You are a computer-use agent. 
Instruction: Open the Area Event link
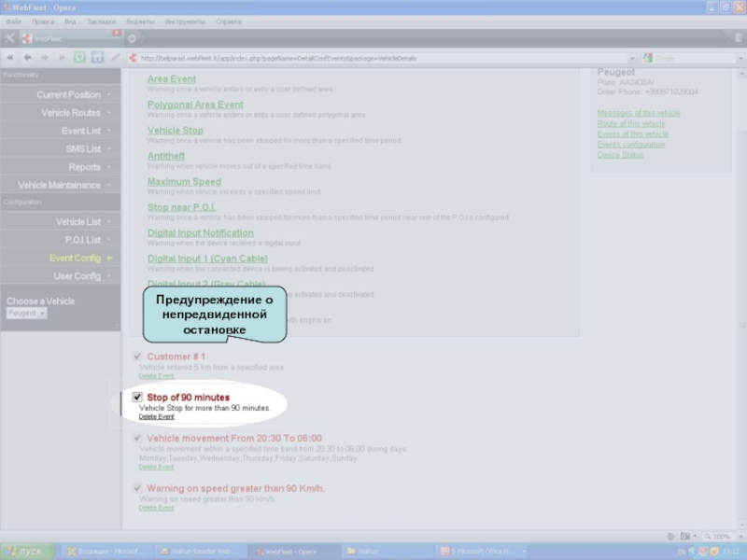[172, 79]
